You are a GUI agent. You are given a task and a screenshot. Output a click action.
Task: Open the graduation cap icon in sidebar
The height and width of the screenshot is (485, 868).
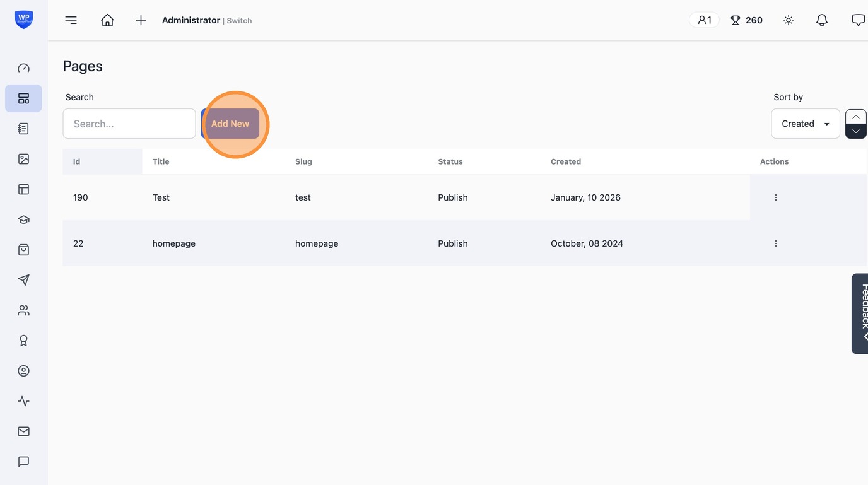(23, 219)
